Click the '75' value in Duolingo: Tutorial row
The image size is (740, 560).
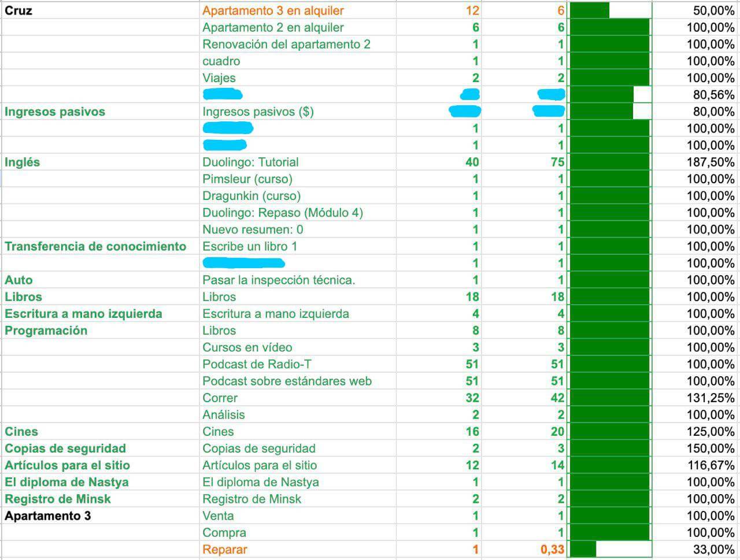point(524,162)
